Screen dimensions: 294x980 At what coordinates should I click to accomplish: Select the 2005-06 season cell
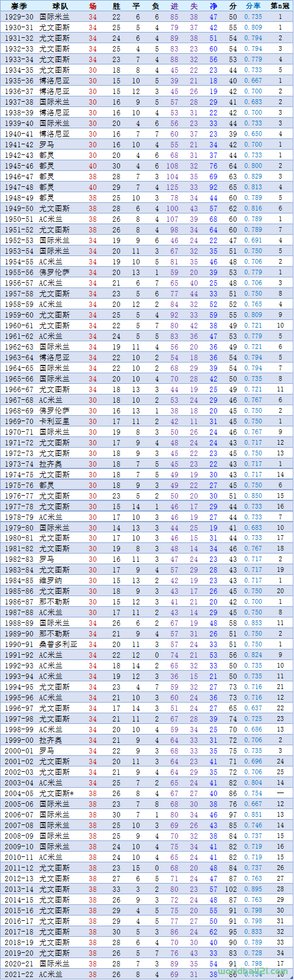[x=19, y=804]
